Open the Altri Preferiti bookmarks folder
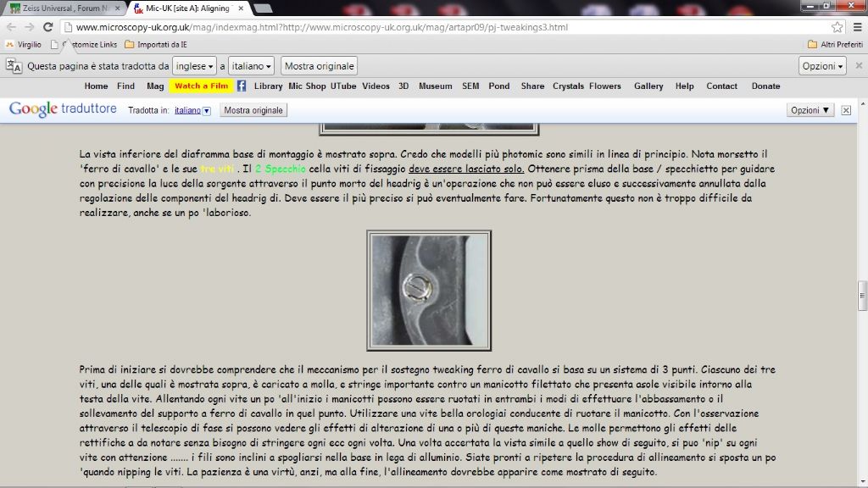Screen dimensions: 868x488 pos(835,44)
